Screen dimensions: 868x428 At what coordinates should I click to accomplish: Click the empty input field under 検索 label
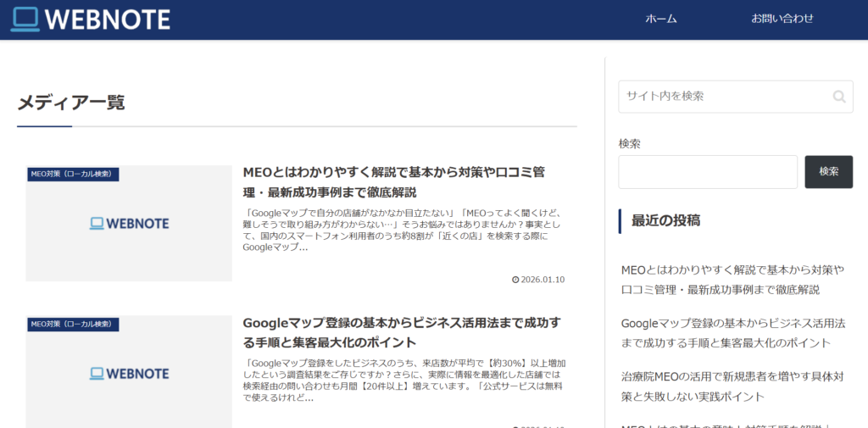click(x=708, y=172)
